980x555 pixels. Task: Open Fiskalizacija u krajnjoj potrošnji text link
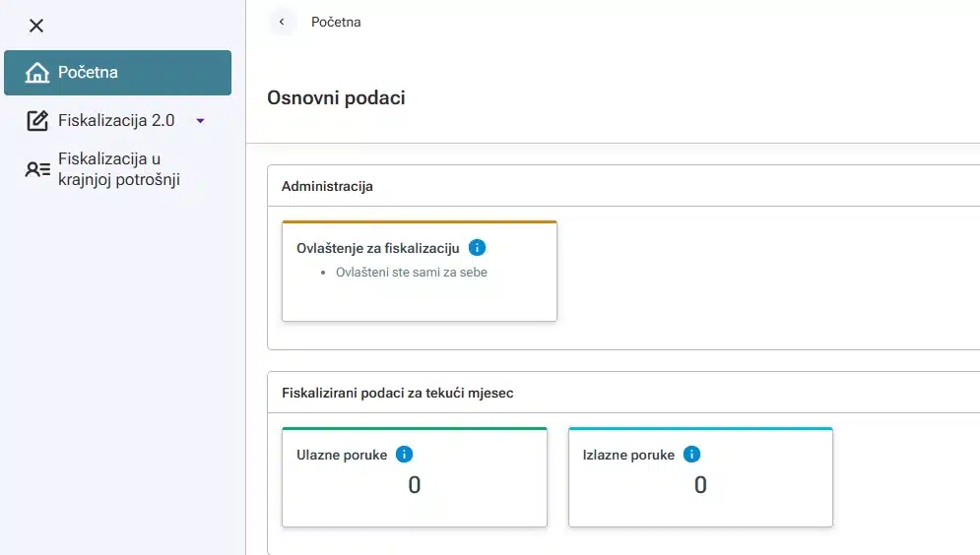tap(118, 169)
